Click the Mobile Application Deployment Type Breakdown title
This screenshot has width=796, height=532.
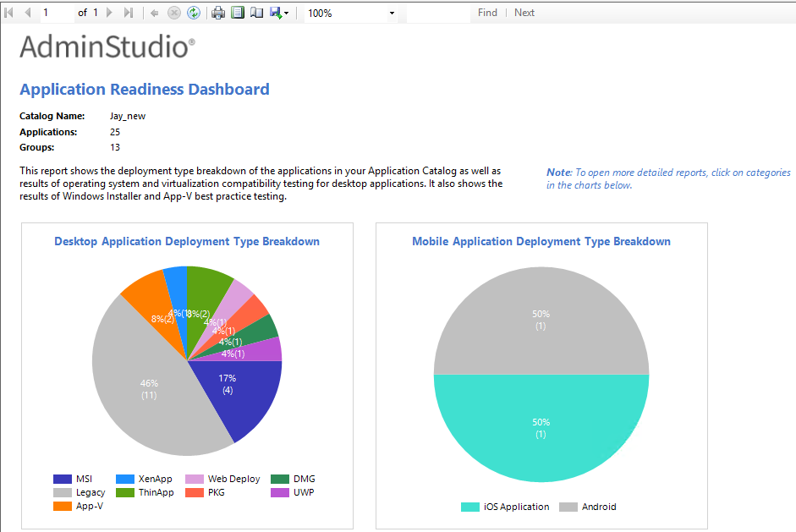click(541, 241)
